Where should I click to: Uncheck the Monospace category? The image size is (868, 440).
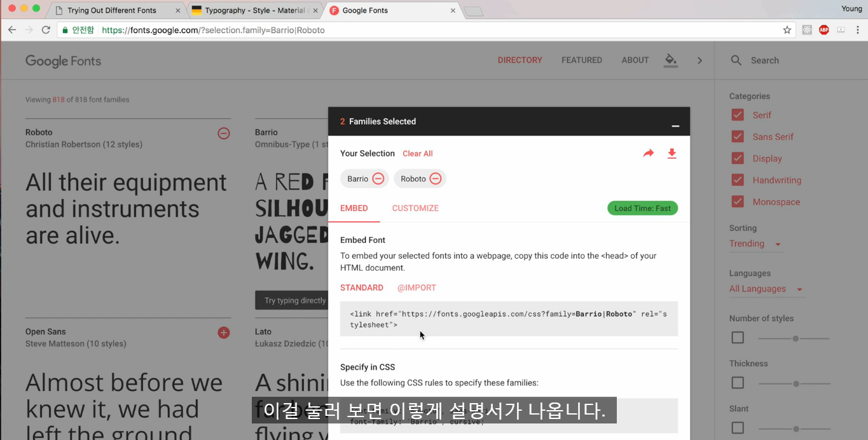tap(738, 202)
